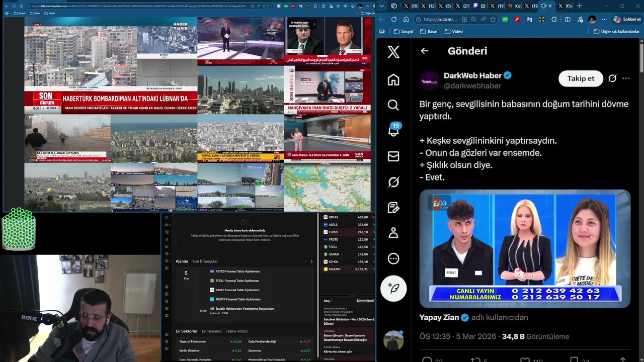This screenshot has height=362, width=644.
Task: Close the active audio tab
Action: 550,6
